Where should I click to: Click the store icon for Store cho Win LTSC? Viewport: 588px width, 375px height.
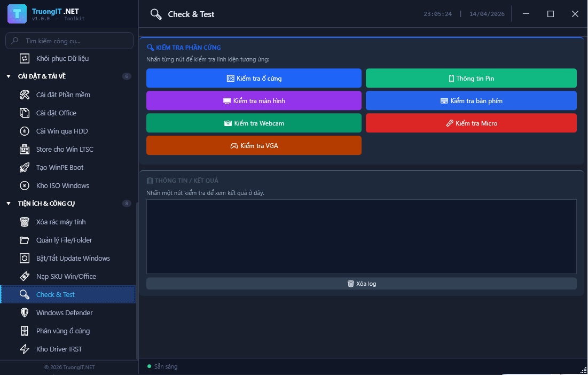pos(25,150)
